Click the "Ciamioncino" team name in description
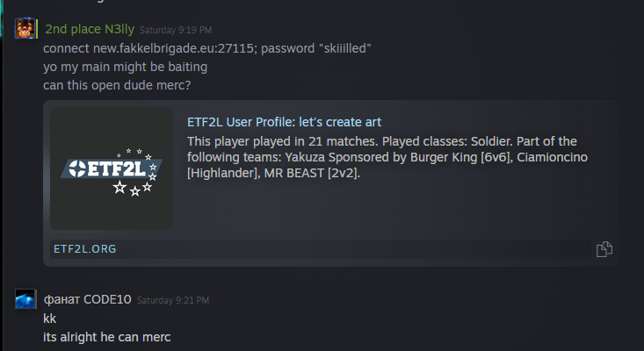The width and height of the screenshot is (644, 351). click(x=552, y=157)
